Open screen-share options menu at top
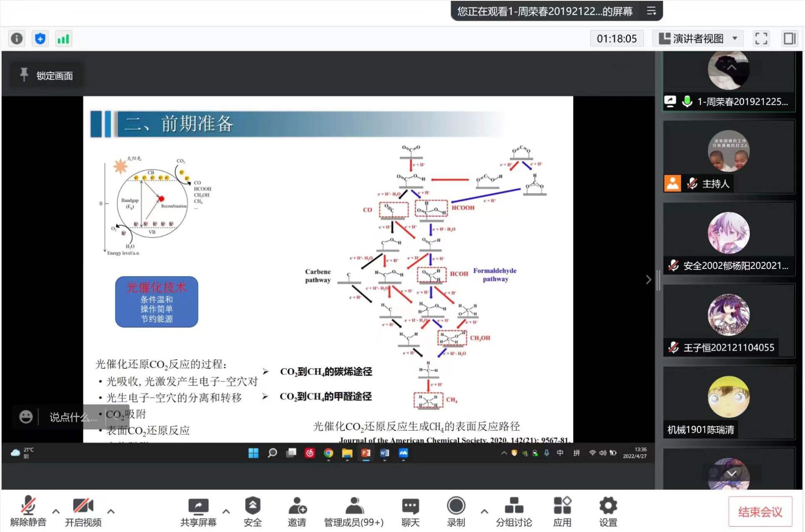Screen dimensions: 805x532 pyautogui.click(x=651, y=11)
